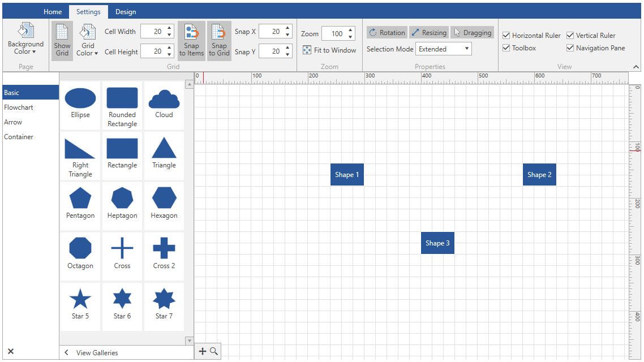
Task: Disable the Navigation Pane checkbox
Action: 569,48
